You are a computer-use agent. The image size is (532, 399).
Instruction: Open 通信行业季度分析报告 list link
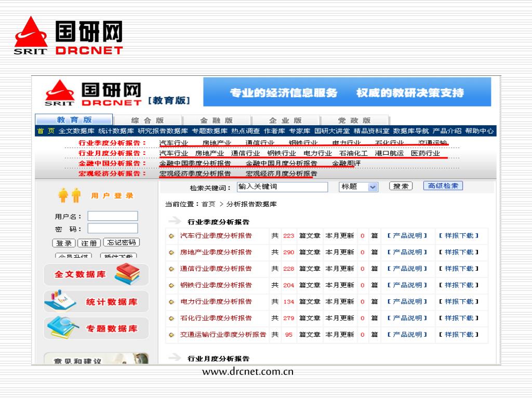coord(216,269)
